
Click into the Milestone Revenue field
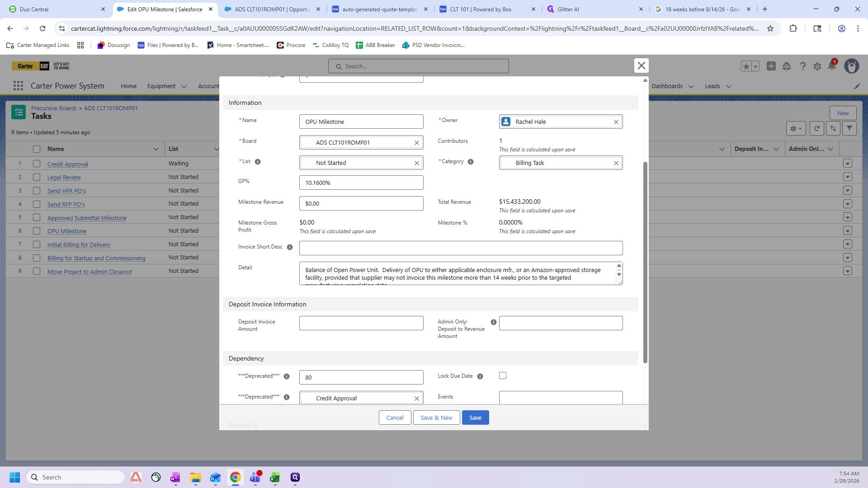tap(361, 203)
